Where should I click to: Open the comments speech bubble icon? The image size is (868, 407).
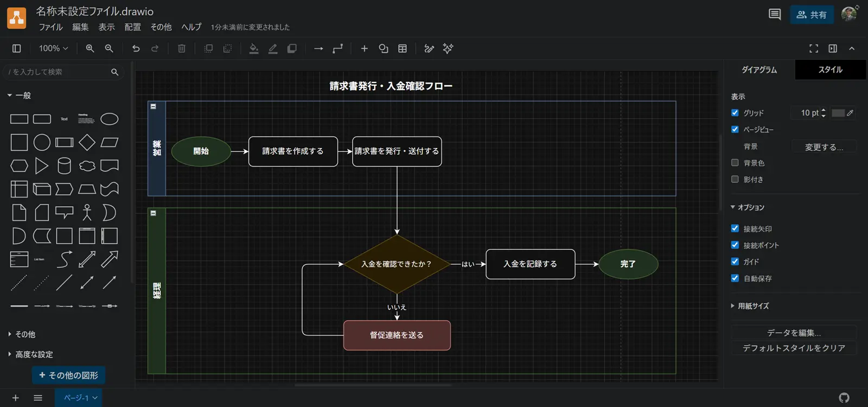[775, 15]
